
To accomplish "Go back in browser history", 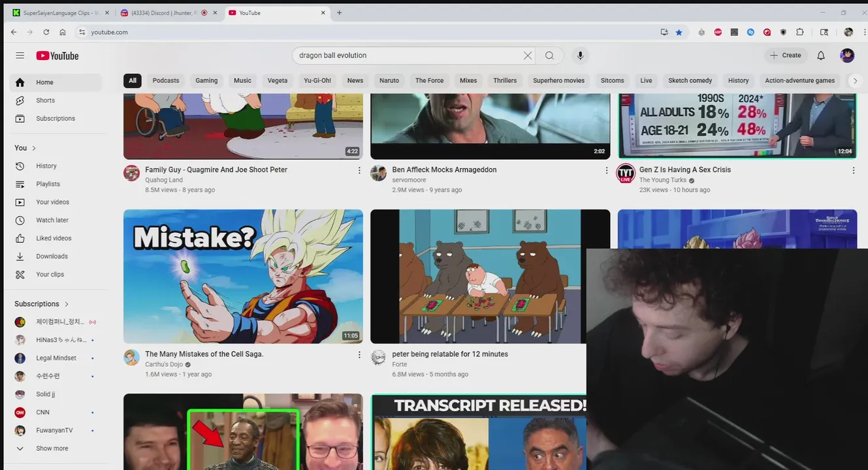I will click(14, 32).
